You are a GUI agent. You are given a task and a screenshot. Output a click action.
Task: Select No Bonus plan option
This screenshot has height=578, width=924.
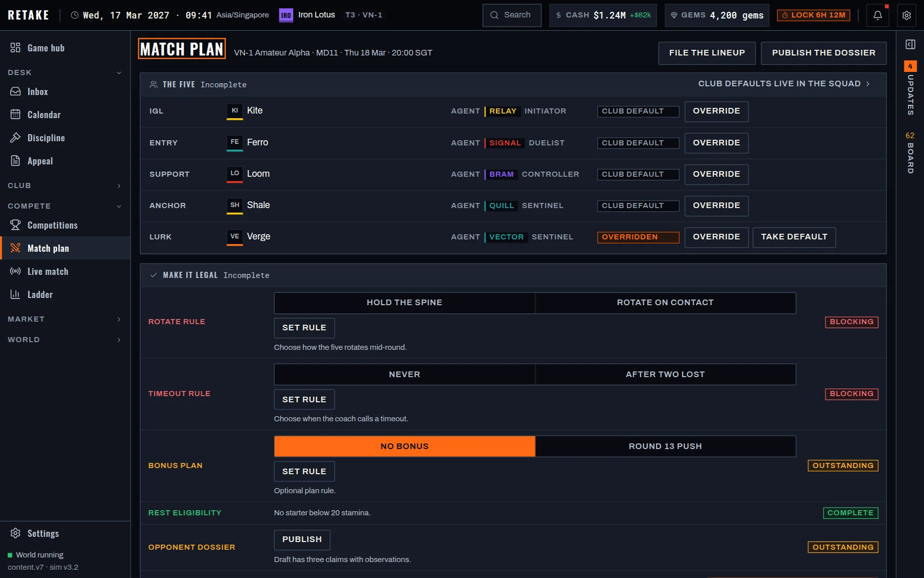click(405, 446)
